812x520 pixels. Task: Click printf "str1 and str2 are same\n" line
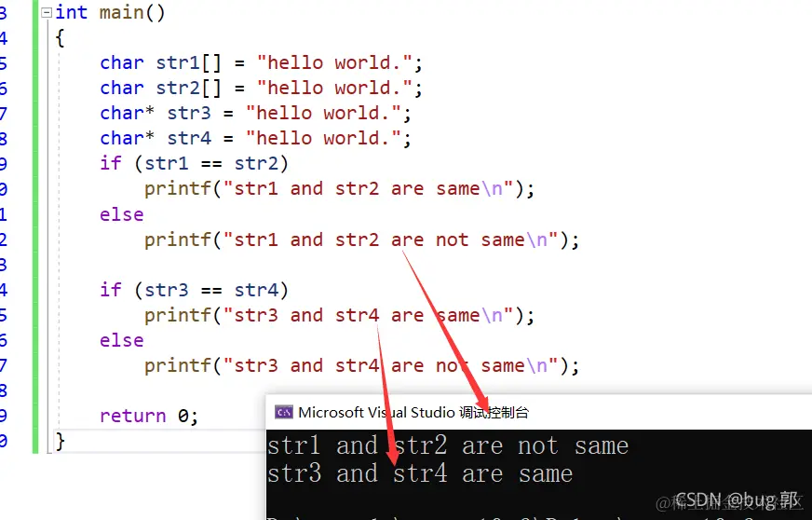click(339, 189)
